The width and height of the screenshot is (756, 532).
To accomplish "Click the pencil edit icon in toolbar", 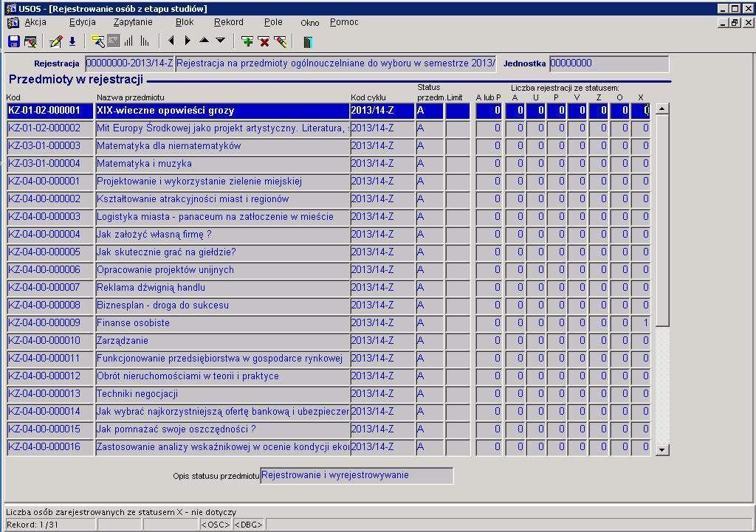I will pyautogui.click(x=56, y=41).
